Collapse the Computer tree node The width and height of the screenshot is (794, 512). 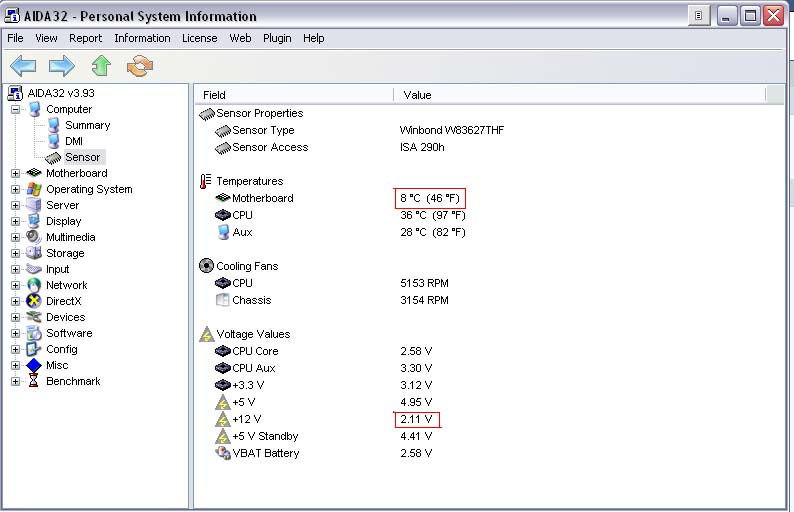tap(16, 109)
